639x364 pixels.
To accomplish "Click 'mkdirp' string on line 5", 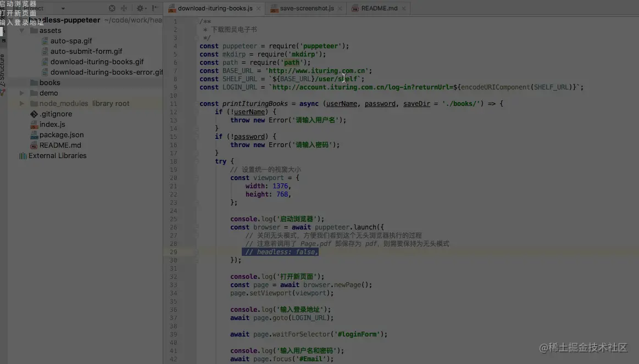I will coord(303,54).
